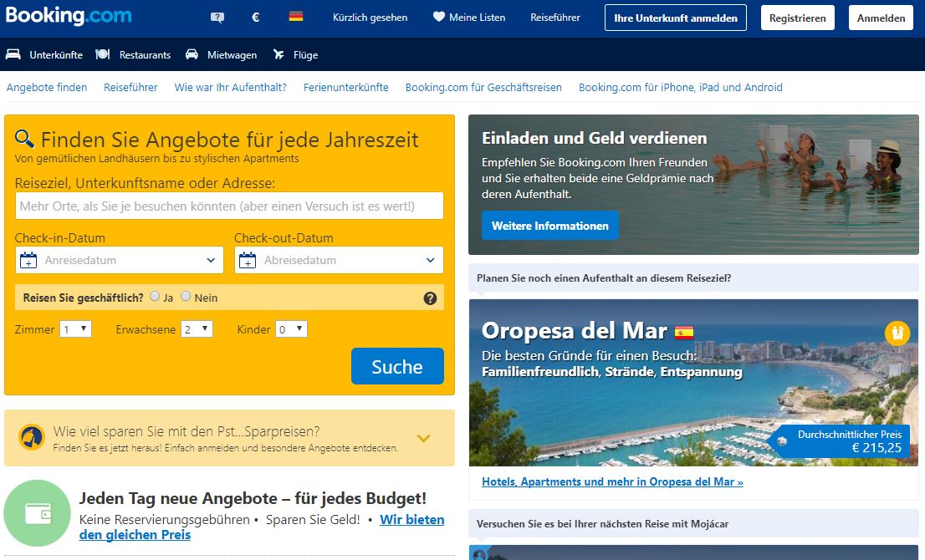Image resolution: width=925 pixels, height=560 pixels.
Task: Open Booking.com für Geschäftsreisen link
Action: tap(483, 87)
